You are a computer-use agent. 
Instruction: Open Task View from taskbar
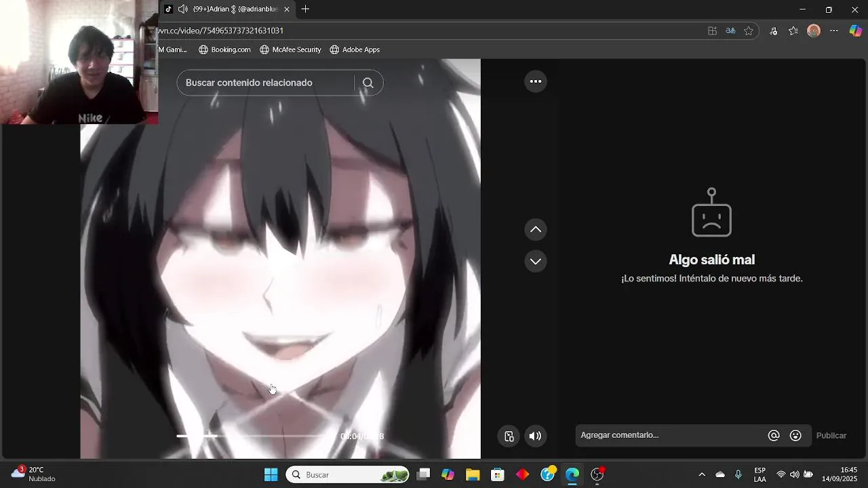423,474
